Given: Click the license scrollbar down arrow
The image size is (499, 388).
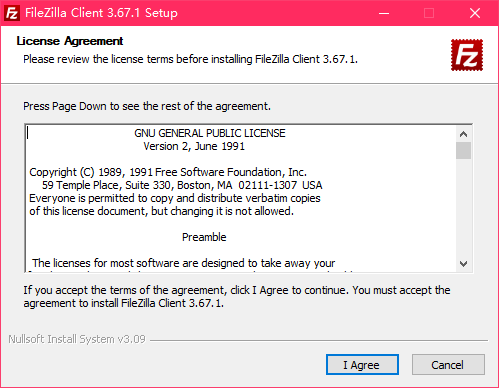Looking at the screenshot, I should click(x=463, y=264).
